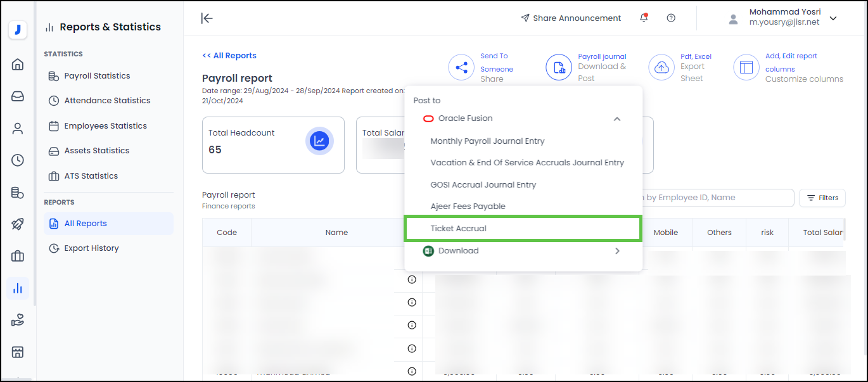This screenshot has width=868, height=382.
Task: Go back via All Reports link
Action: (x=229, y=56)
